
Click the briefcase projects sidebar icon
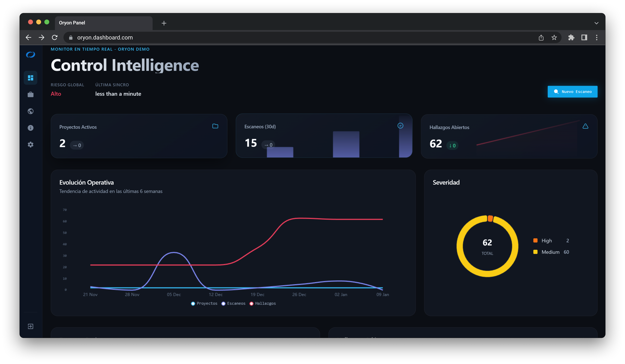(31, 94)
